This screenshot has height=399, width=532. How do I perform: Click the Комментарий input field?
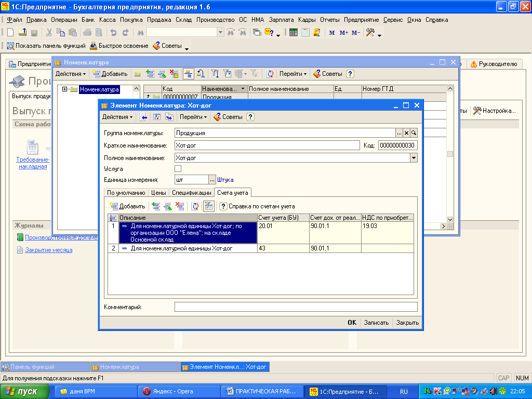[x=296, y=307]
